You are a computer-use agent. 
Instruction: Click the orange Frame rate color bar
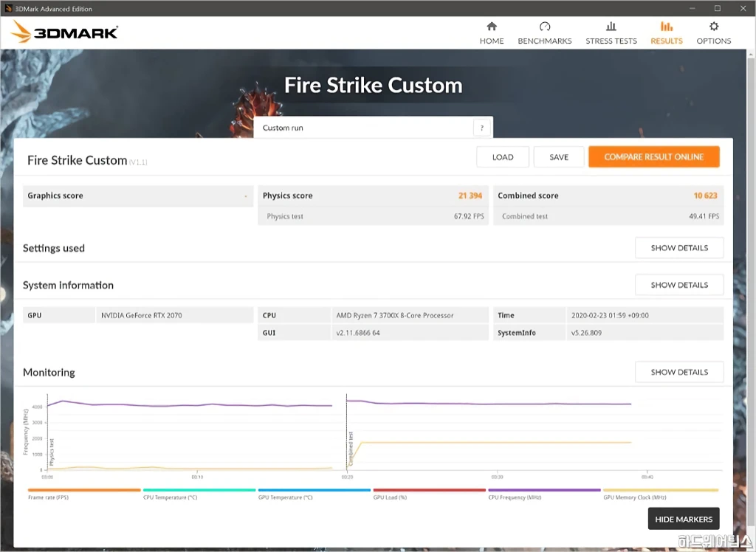click(x=84, y=490)
